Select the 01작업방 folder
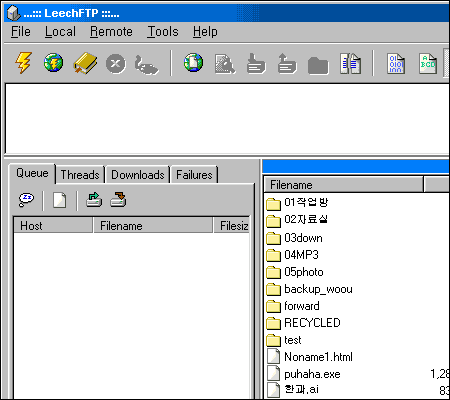 coord(297,202)
